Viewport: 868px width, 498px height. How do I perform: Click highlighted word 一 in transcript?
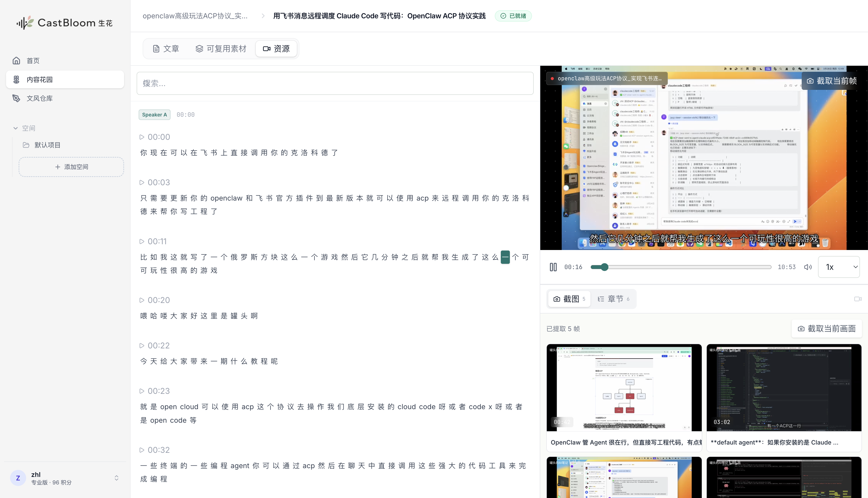click(505, 257)
